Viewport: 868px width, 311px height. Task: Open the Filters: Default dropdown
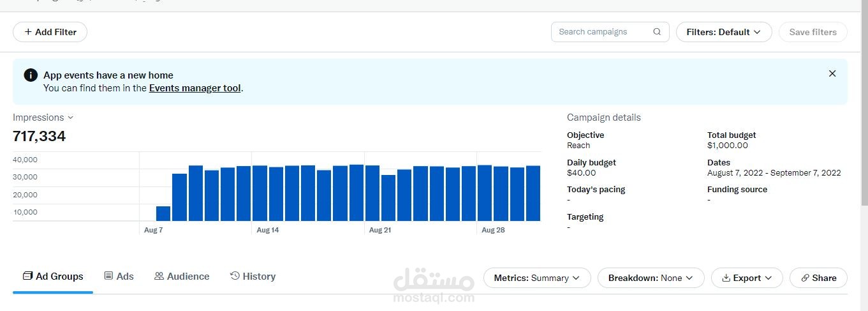(x=724, y=32)
